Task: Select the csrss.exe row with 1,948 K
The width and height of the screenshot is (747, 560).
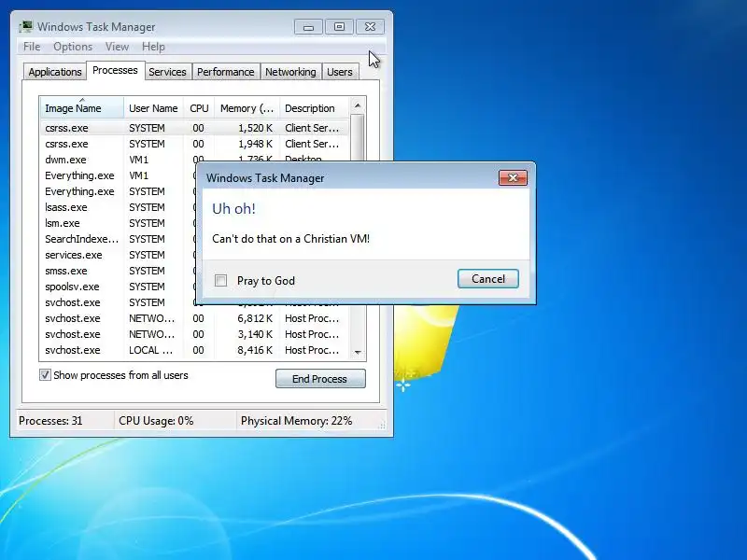Action: [194, 144]
